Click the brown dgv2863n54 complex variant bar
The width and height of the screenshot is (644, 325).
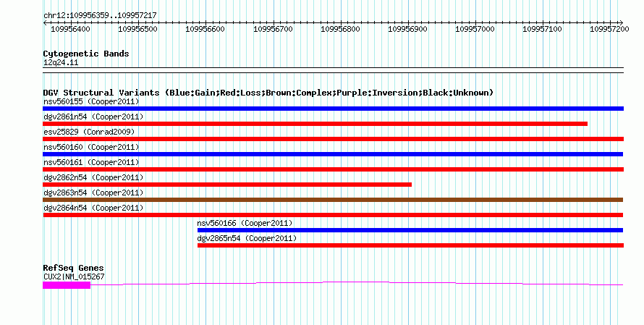coord(333,200)
